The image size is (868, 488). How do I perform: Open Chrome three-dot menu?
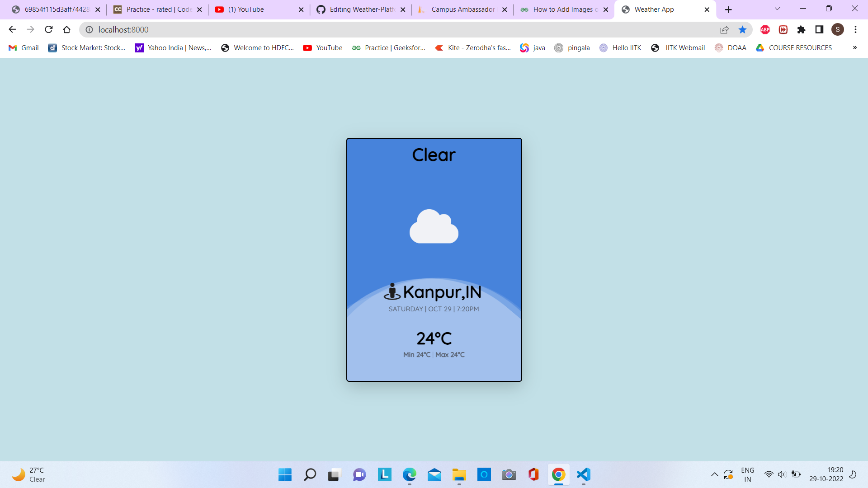[855, 29]
